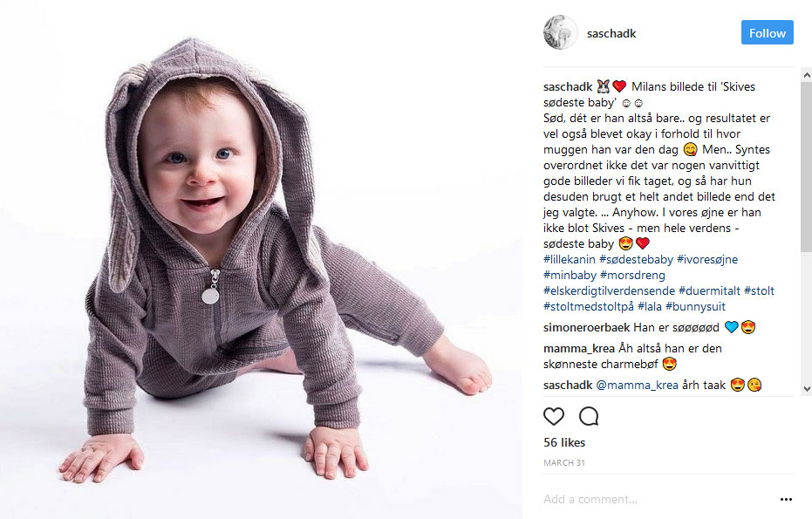View simoneroerbaek's profile from comment
This screenshot has height=519, width=812.
coord(587,327)
